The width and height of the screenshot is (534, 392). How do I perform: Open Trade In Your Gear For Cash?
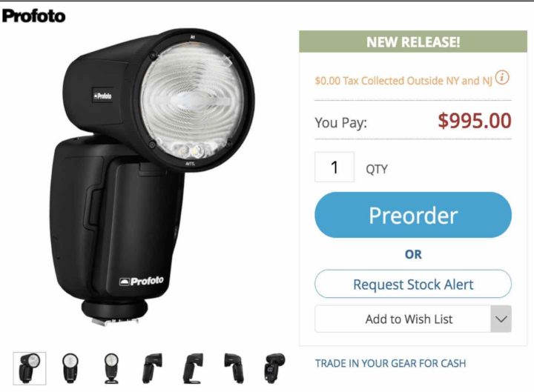point(390,363)
